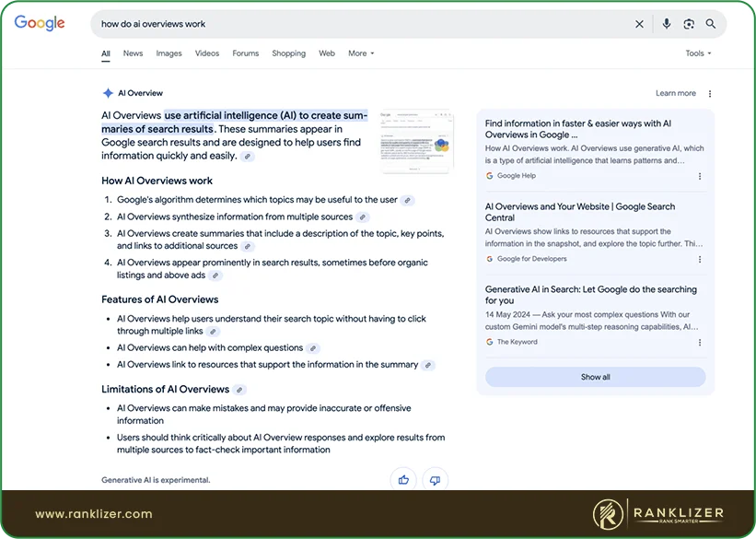Click the search query input field

click(x=362, y=24)
